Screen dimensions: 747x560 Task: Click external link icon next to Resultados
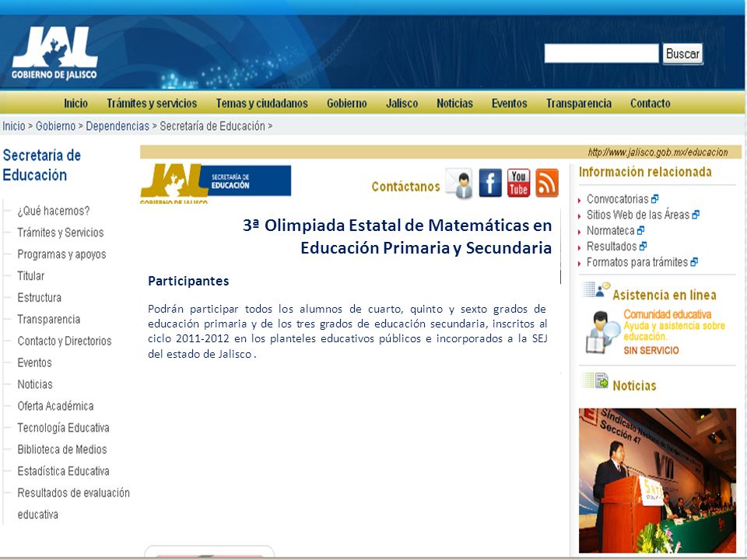[x=644, y=247]
